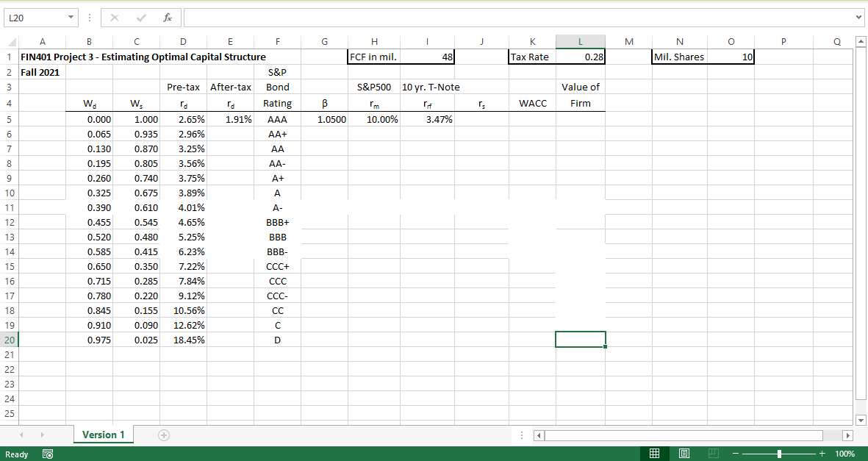Select the Tax Rate value cell
Viewport: 868px width, 461px height.
click(580, 57)
